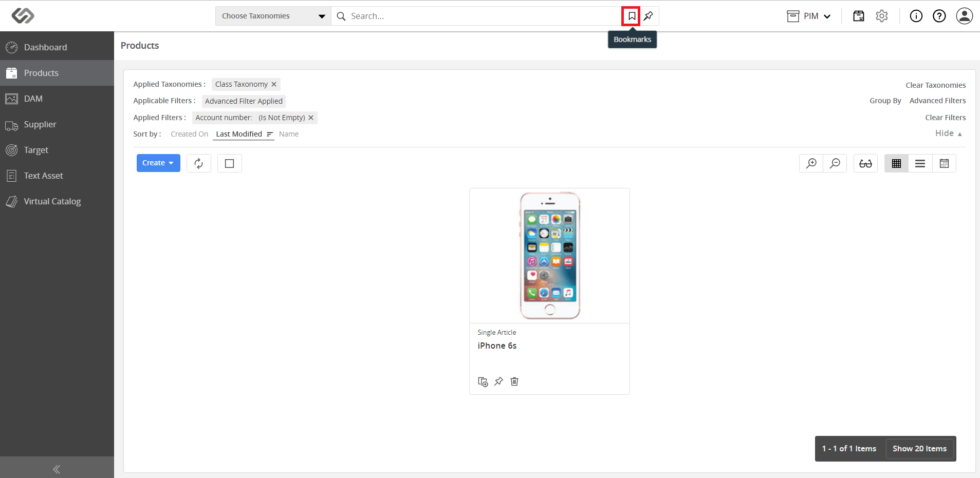
Task: Click the clone icon on iPhone 6s card
Action: coord(483,381)
